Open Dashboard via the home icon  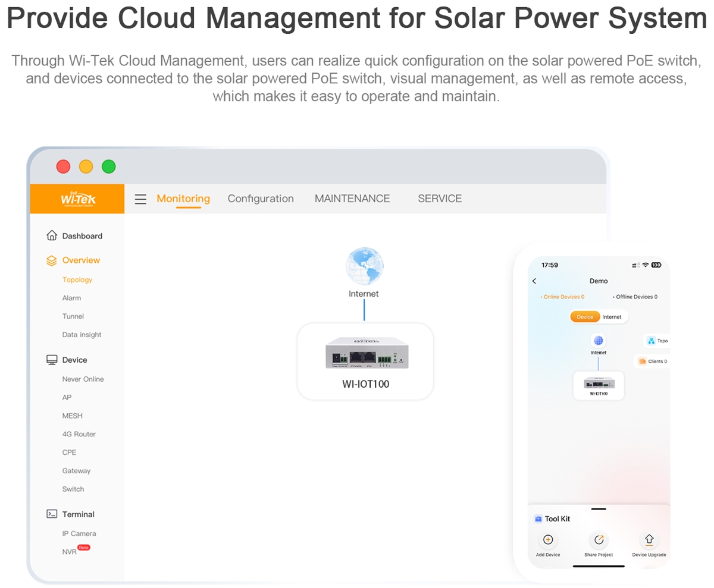(x=52, y=236)
